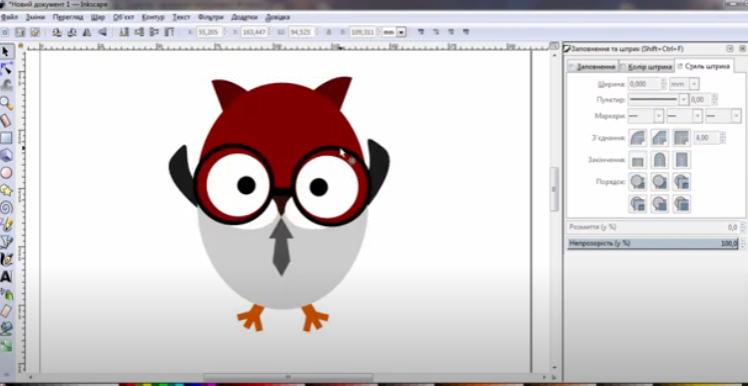Open stroke width units dropdown

[684, 84]
